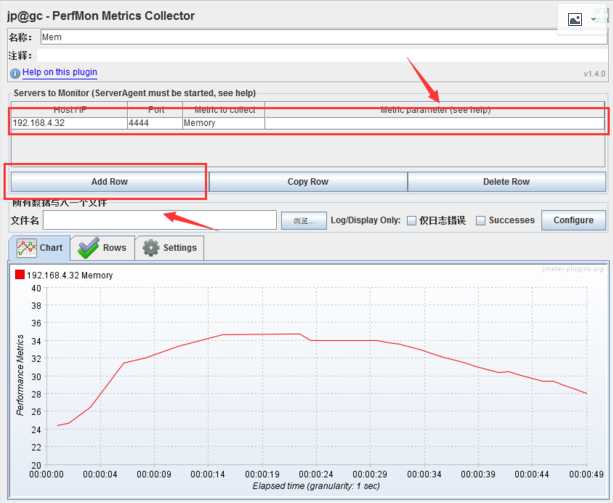Viewport: 613px width, 503px height.
Task: Select the 192.168.4.32 host cell
Action: [69, 123]
